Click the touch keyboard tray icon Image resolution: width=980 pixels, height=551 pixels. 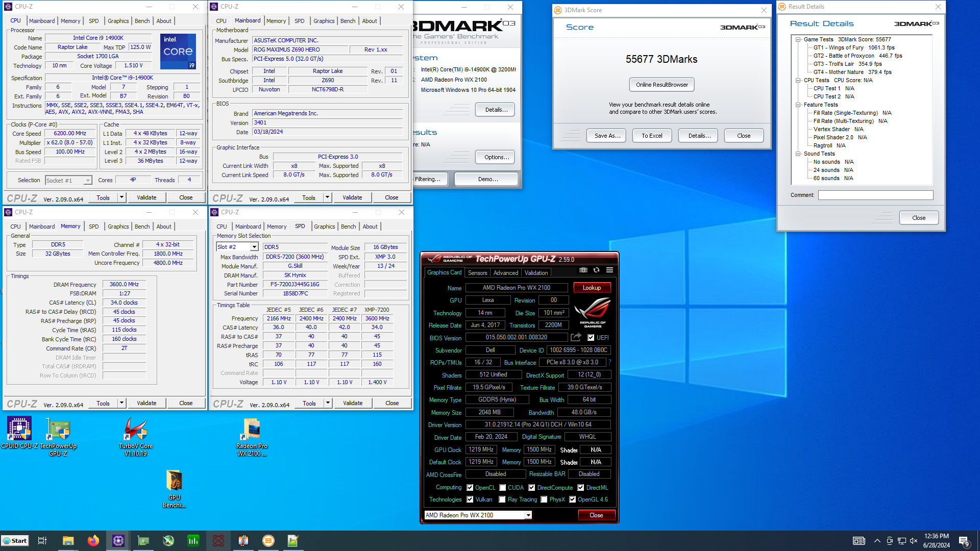[859, 541]
